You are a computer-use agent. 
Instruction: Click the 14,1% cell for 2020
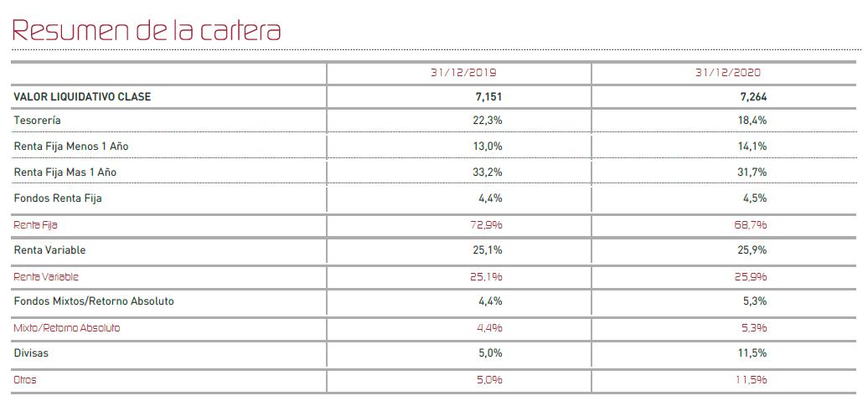(x=753, y=146)
